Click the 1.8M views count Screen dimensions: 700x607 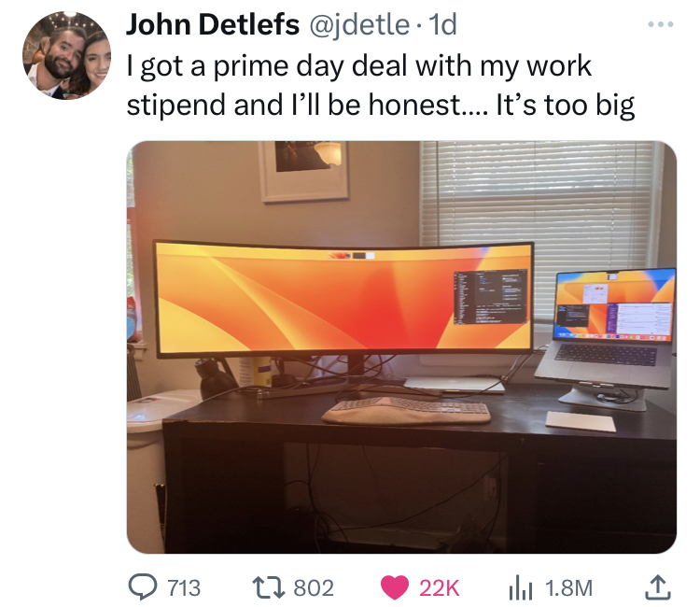(568, 587)
